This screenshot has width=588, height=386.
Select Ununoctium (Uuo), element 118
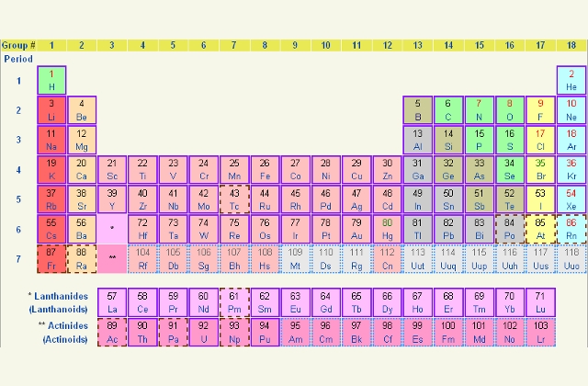pyautogui.click(x=571, y=257)
